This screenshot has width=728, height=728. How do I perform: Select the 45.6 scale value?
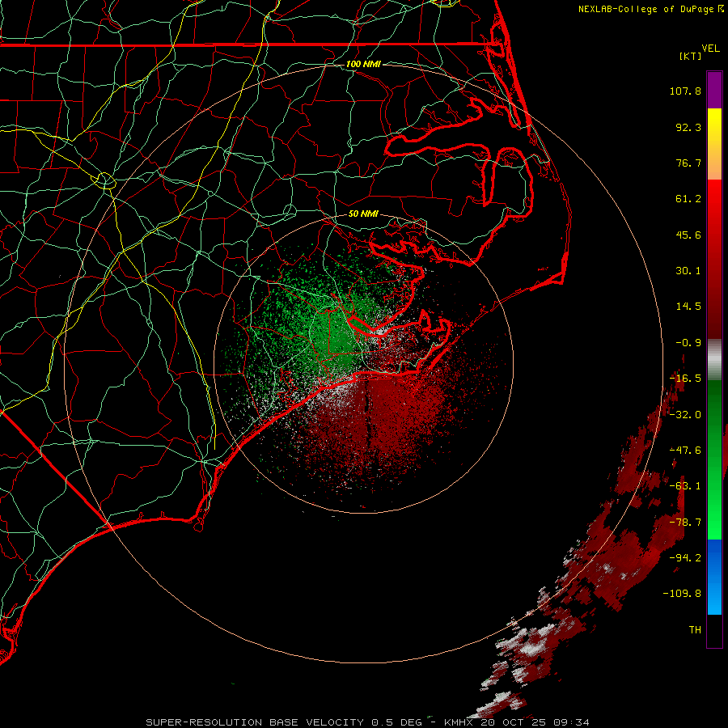pos(688,235)
